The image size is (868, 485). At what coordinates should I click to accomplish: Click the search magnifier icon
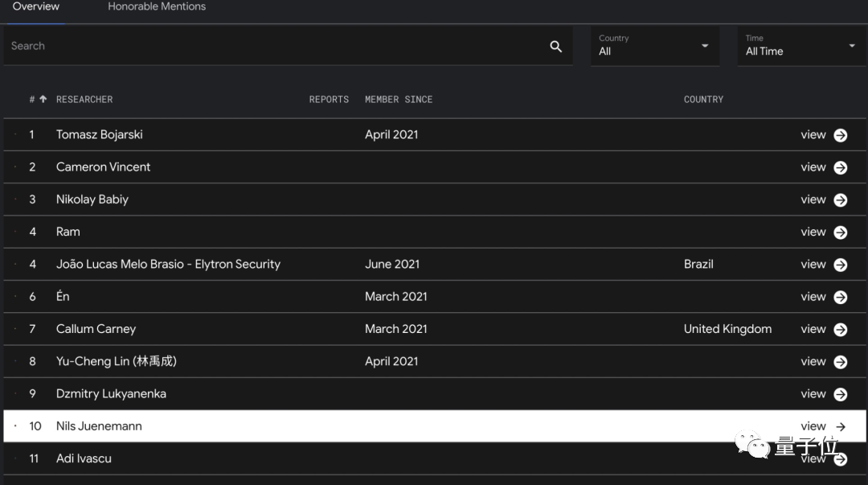tap(555, 47)
